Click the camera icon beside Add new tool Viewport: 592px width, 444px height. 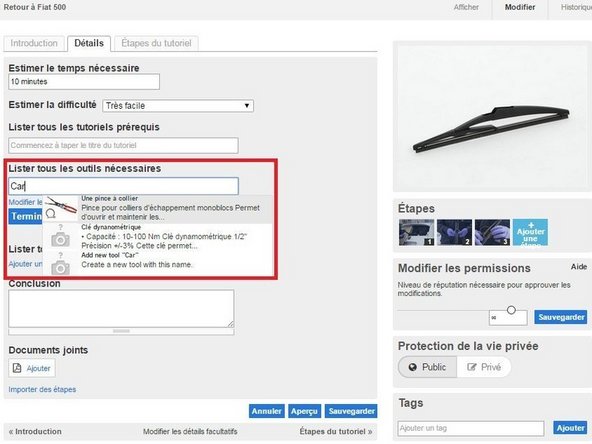pyautogui.click(x=60, y=267)
